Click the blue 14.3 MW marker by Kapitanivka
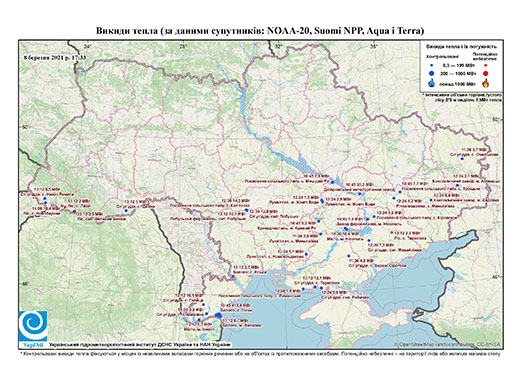 click(x=246, y=210)
